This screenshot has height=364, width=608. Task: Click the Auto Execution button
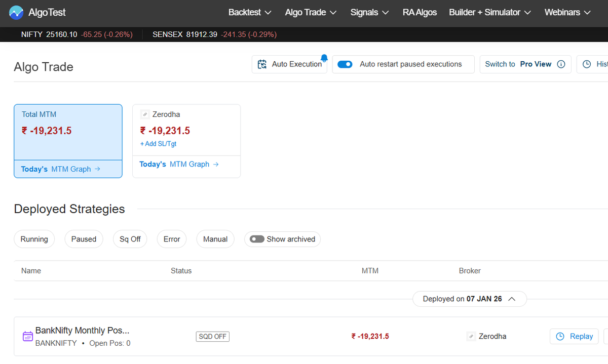click(x=289, y=64)
